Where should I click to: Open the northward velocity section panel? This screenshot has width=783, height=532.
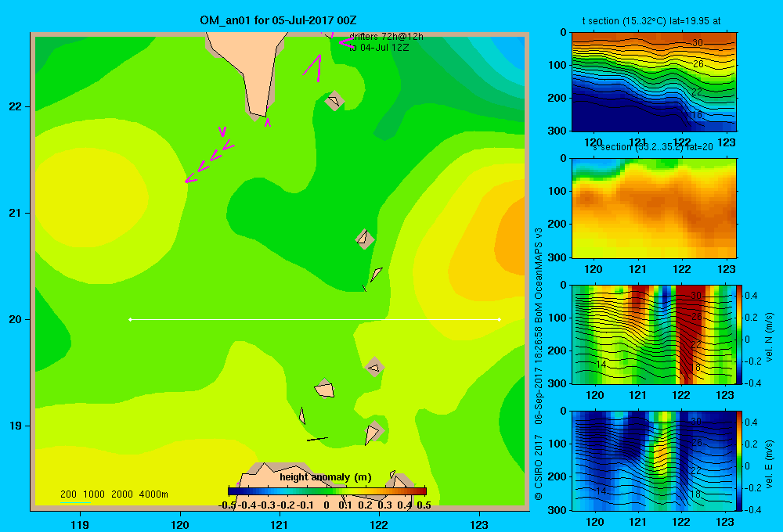654,334
